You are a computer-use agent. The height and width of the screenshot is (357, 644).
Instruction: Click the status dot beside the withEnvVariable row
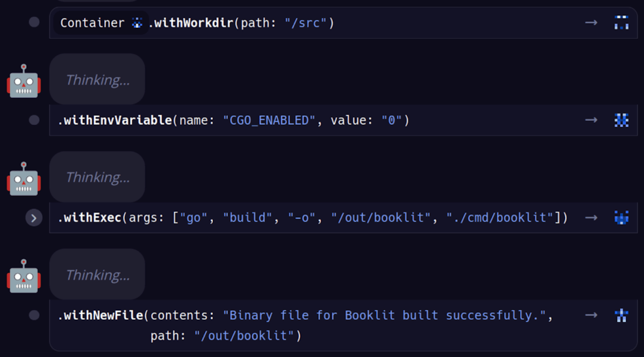(x=34, y=120)
